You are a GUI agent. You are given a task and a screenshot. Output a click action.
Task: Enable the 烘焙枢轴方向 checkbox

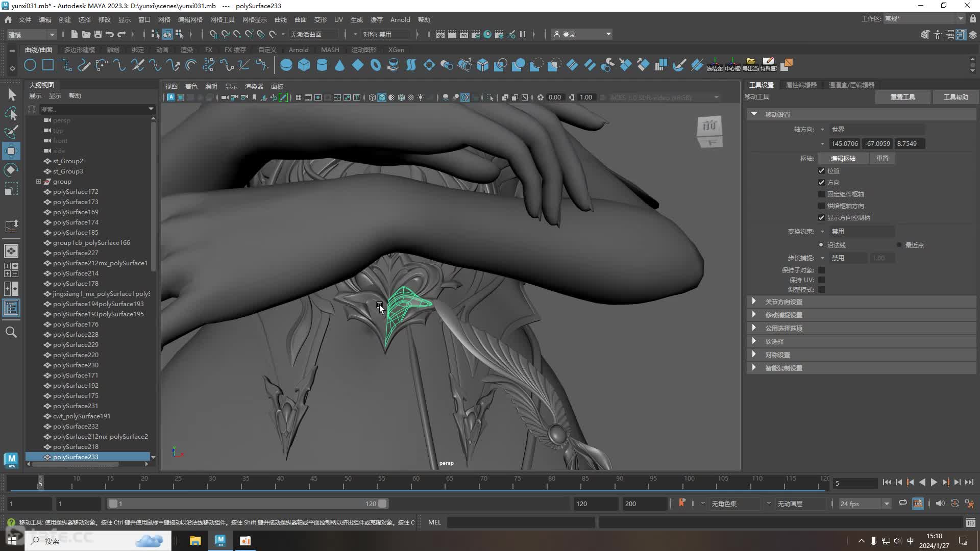point(821,206)
